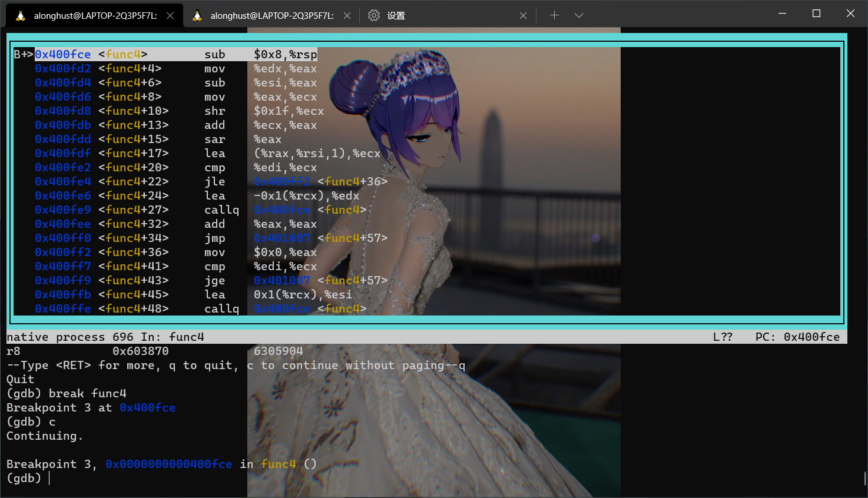Click address 0x0000000000400fce in breakpoint hit

(169, 464)
